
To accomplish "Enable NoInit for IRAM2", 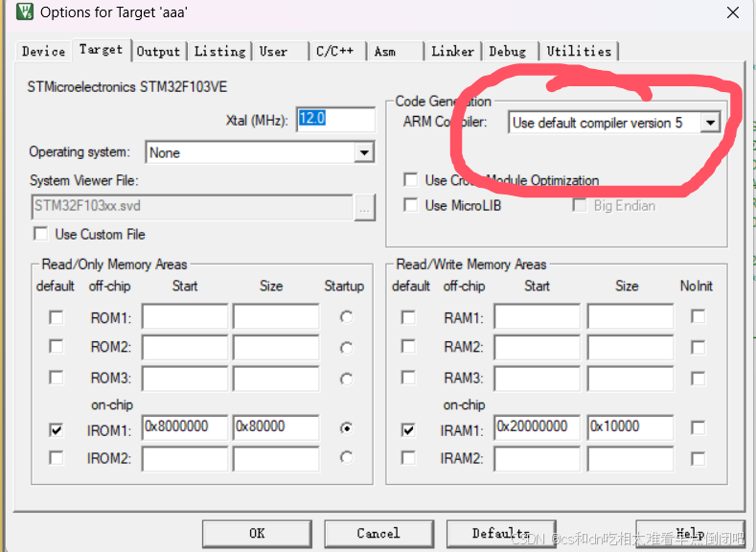I will pyautogui.click(x=698, y=458).
